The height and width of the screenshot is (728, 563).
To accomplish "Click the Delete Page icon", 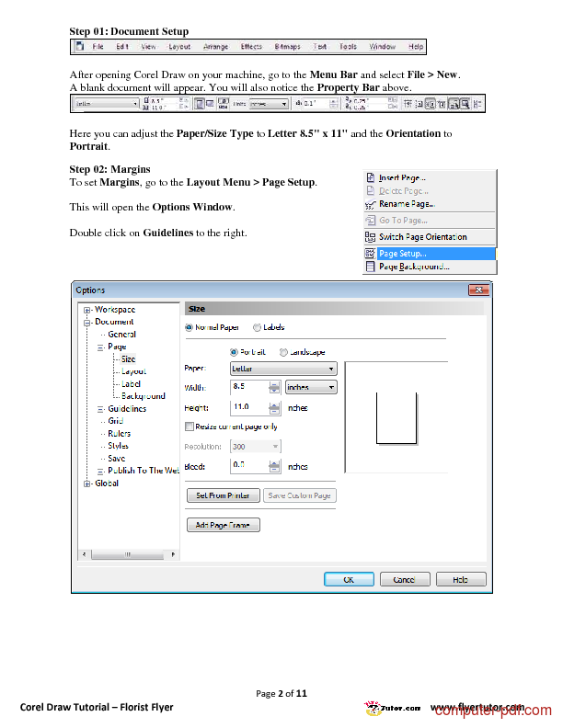I will click(370, 191).
